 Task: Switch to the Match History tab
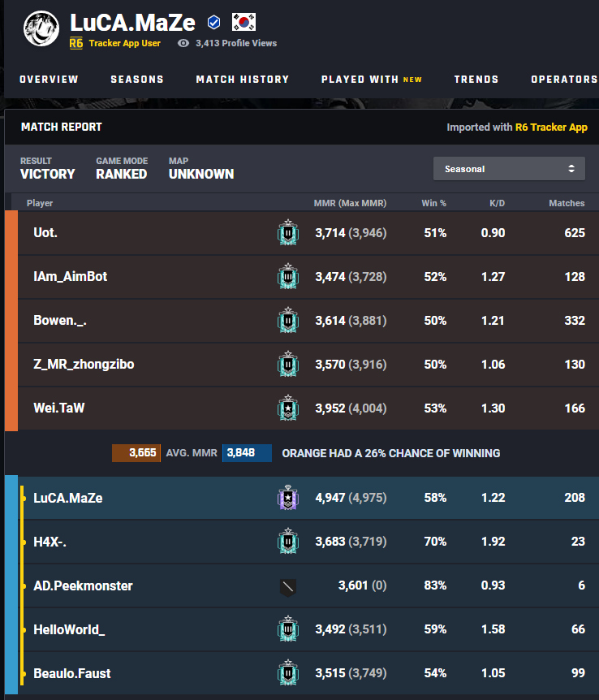tap(243, 80)
